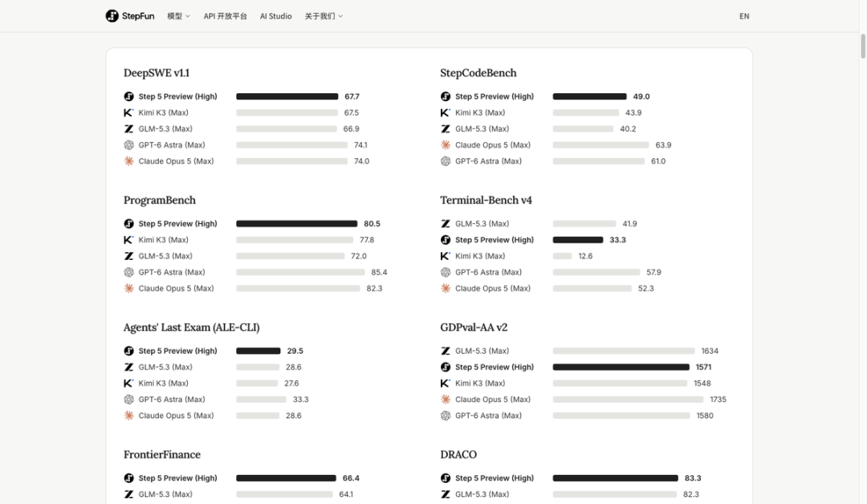Click StepFun icon in GDPval-AA v2 chart
This screenshot has height=504, width=867.
446,367
